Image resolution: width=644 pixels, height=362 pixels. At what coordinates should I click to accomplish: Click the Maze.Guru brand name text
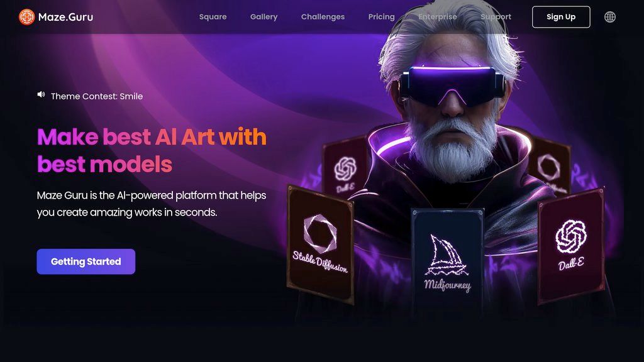point(65,17)
